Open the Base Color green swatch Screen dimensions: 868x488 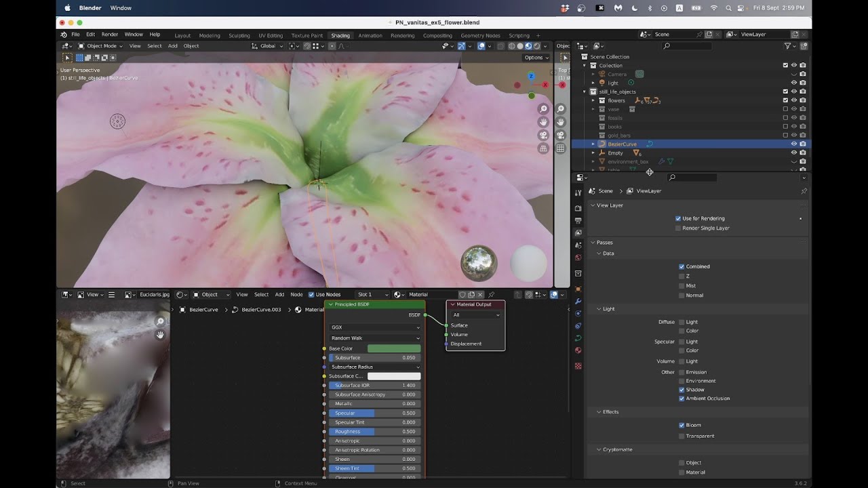(x=394, y=348)
